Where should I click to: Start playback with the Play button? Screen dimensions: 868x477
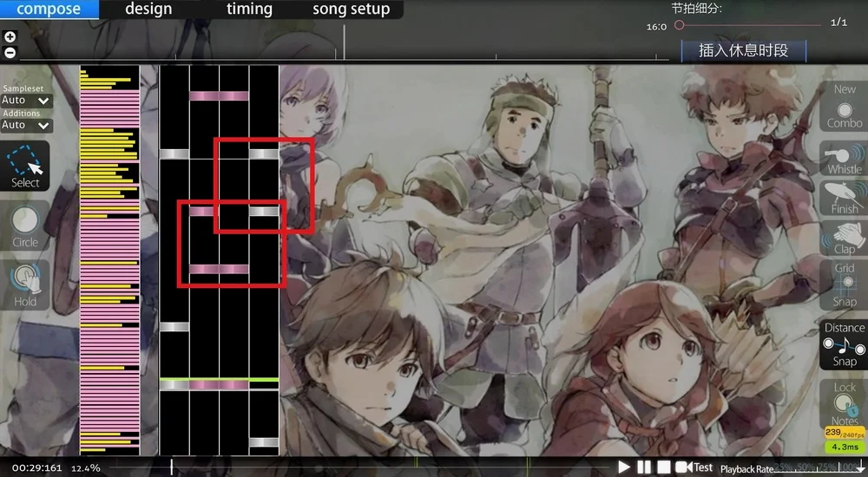pos(624,467)
